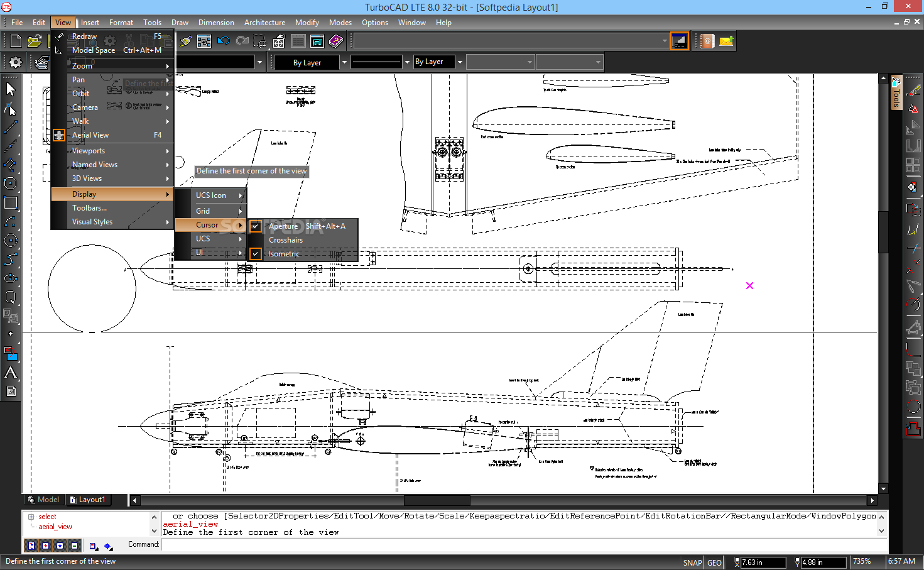
Task: Toggle first command panel view button
Action: click(x=31, y=545)
